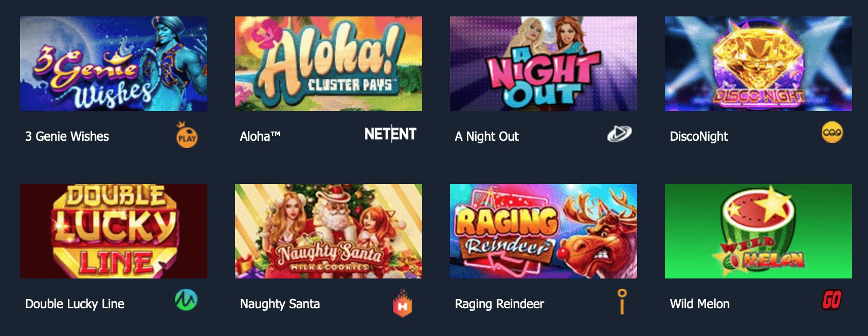Image resolution: width=868 pixels, height=336 pixels.
Task: Click the CQ9 provider icon
Action: click(x=832, y=133)
